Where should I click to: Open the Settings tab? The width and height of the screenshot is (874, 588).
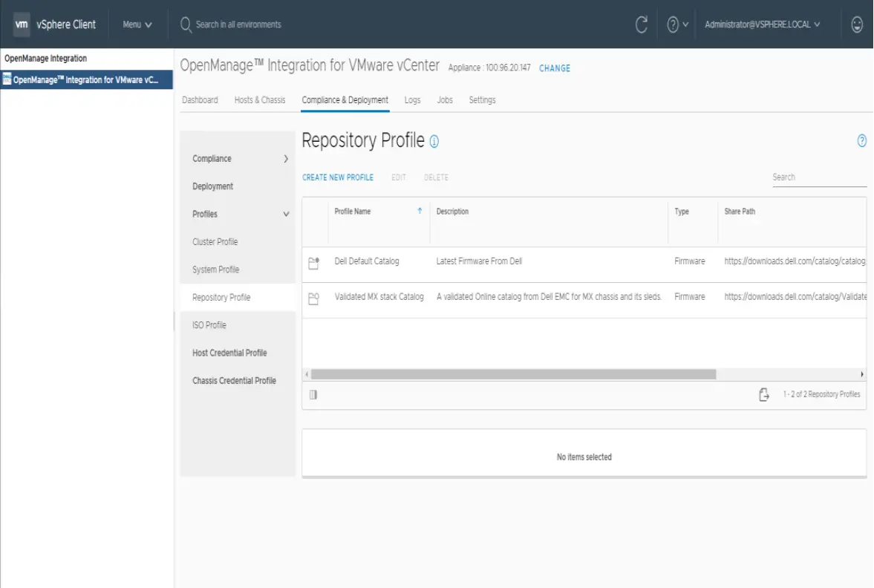pos(482,100)
